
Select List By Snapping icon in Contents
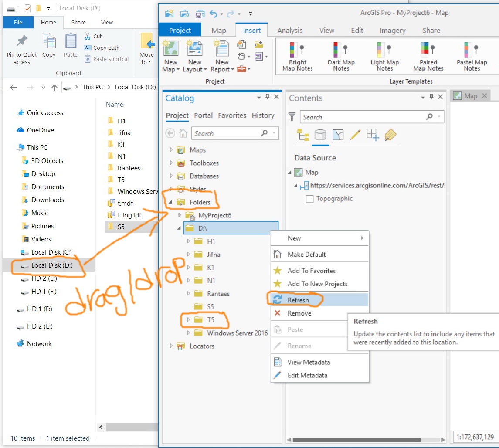coord(373,135)
